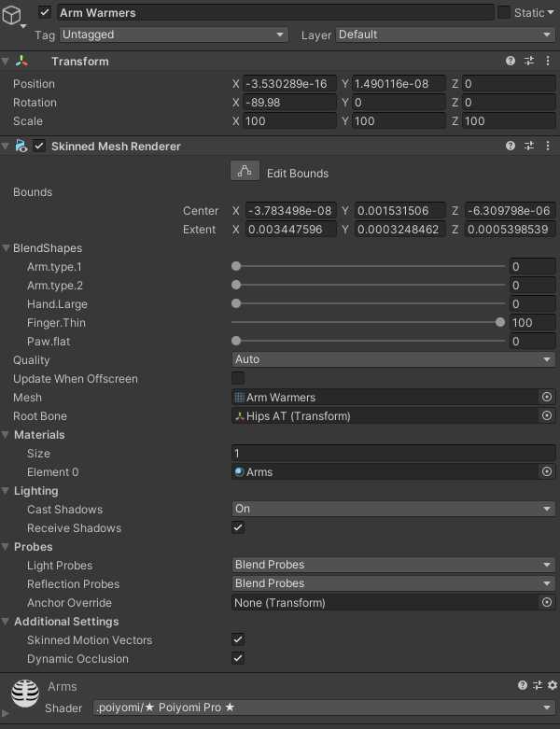560x729 pixels.
Task: Toggle Arm Warmers GameObject active checkbox
Action: (x=45, y=12)
